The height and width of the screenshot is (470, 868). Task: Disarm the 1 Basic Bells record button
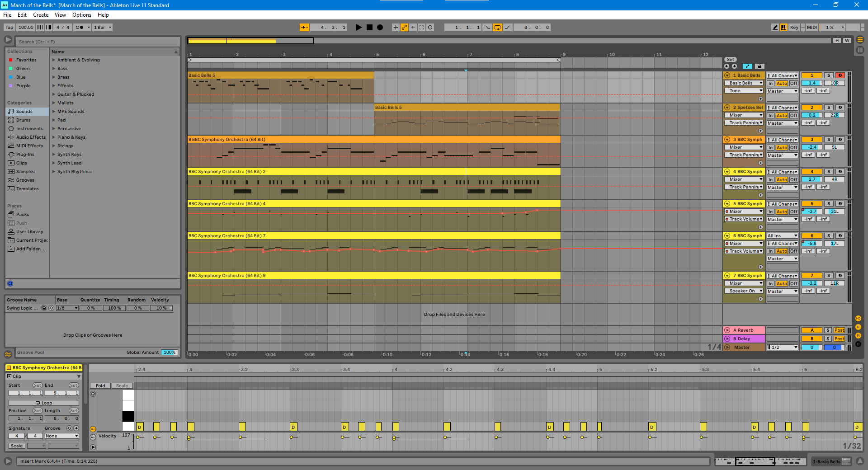[x=840, y=75]
